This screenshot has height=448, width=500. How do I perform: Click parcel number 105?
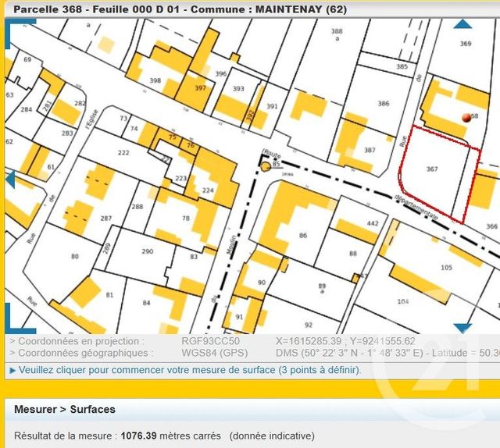[446, 268]
